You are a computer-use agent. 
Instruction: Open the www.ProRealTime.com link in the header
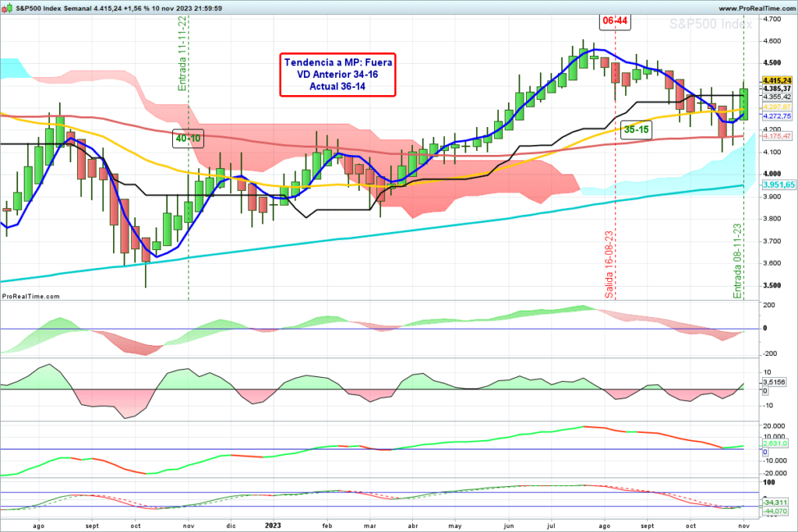756,8
